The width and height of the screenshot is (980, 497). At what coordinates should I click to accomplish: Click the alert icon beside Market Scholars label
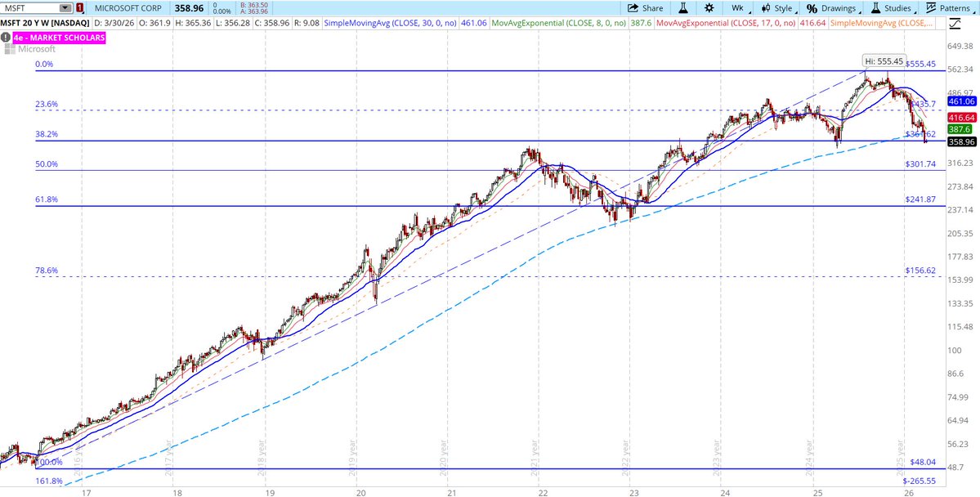coord(7,37)
